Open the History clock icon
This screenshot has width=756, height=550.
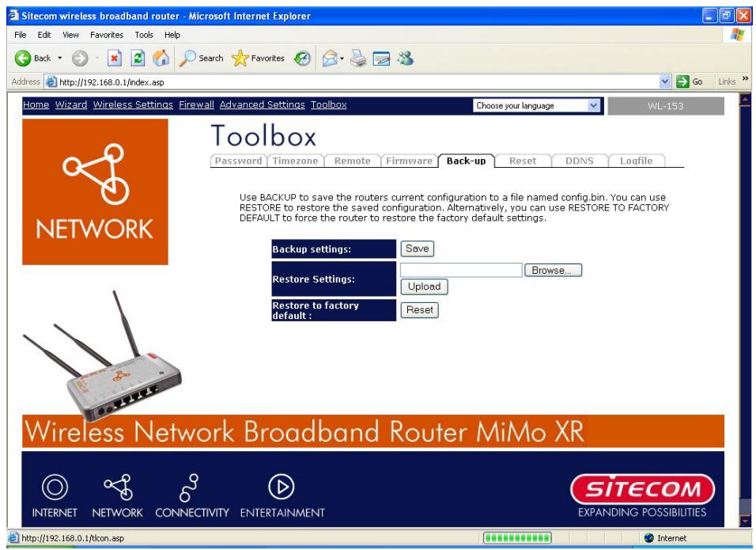point(302,59)
